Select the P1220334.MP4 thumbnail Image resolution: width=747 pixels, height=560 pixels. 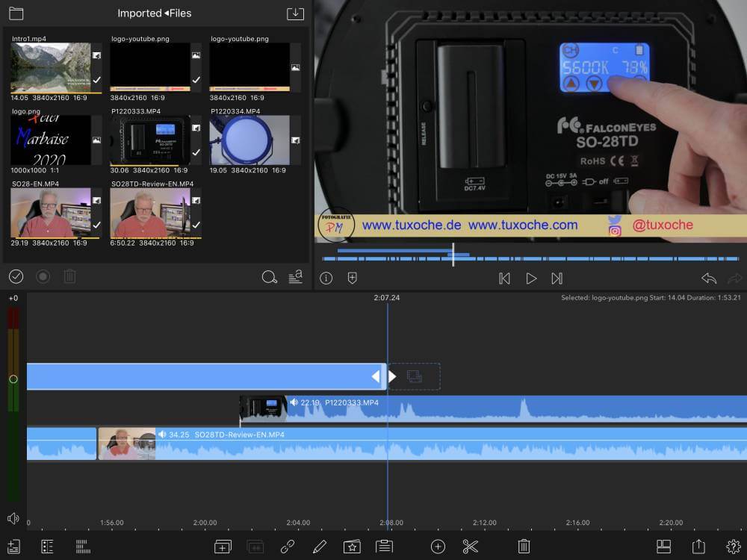249,140
